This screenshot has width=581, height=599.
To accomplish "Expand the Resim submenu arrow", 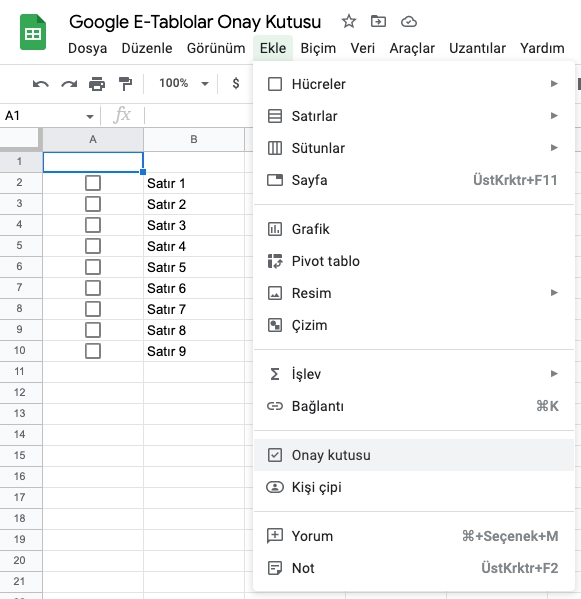I will coord(554,293).
